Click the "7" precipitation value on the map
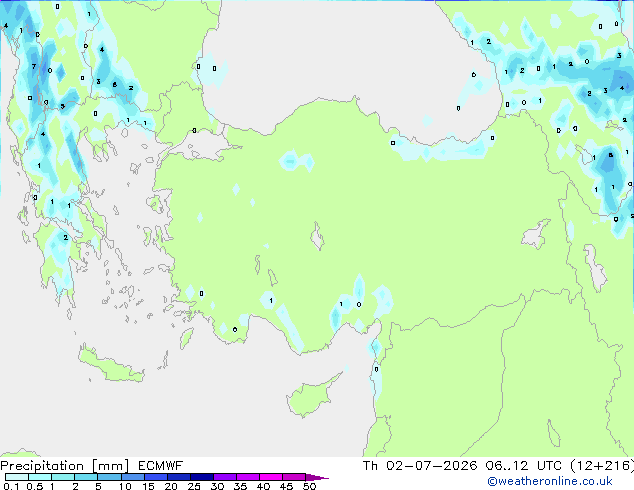This screenshot has width=634, height=490. (x=34, y=66)
